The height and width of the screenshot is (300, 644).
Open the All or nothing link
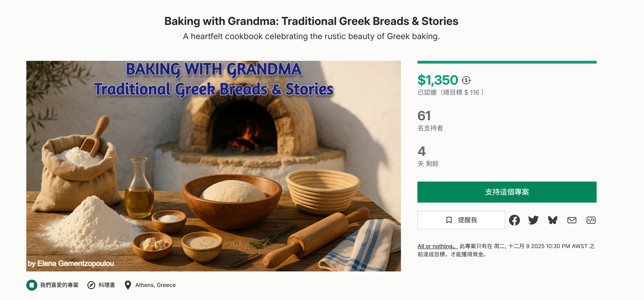[437, 246]
